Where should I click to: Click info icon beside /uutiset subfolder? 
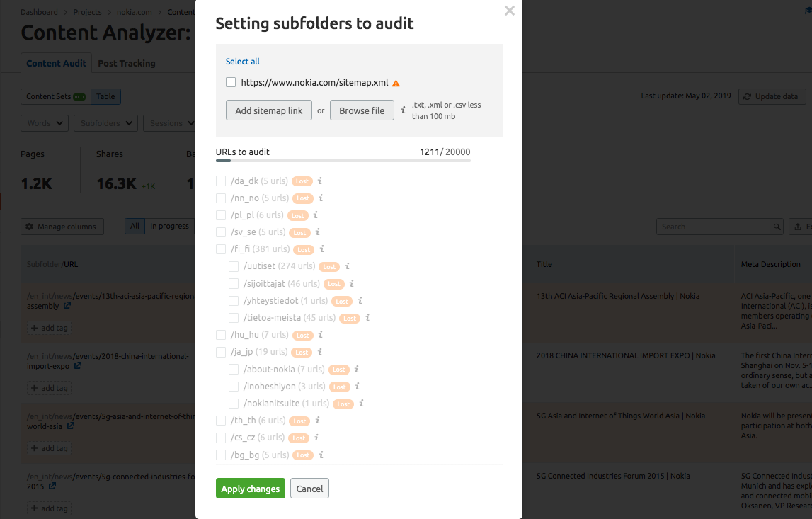click(x=348, y=266)
